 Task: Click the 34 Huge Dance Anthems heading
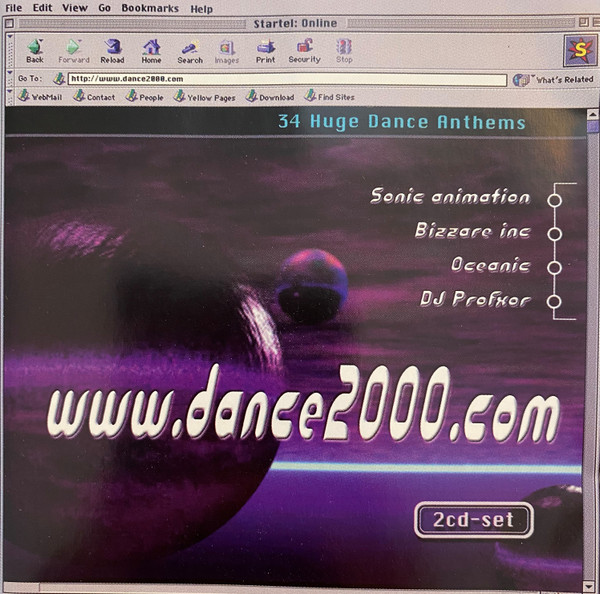pos(402,122)
